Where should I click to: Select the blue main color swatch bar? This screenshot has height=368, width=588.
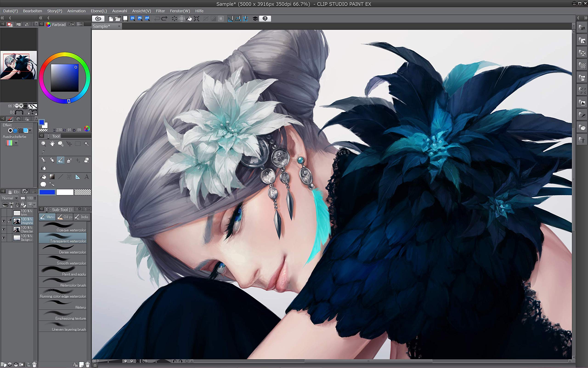47,192
